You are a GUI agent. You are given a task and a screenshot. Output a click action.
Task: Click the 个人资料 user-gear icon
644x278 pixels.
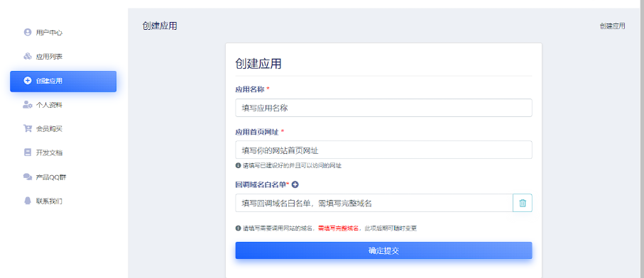(x=28, y=104)
